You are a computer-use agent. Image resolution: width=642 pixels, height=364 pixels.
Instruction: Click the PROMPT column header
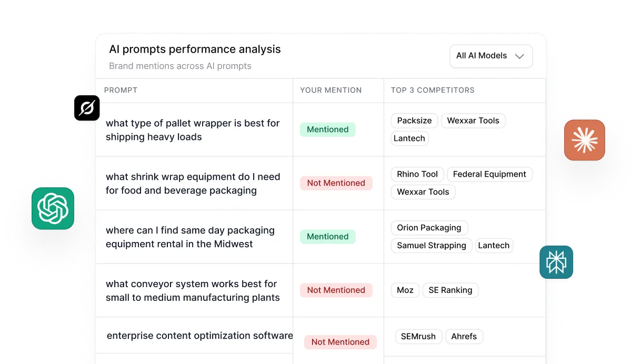click(121, 90)
